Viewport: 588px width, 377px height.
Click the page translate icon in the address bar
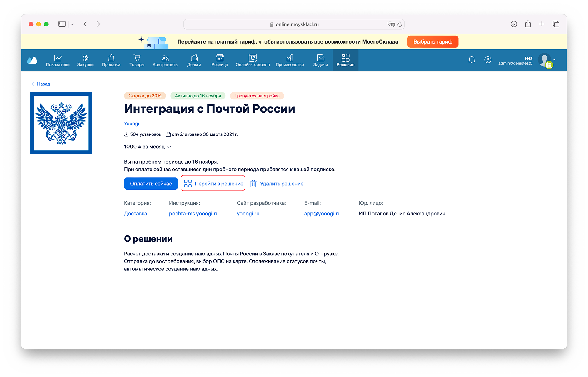[x=391, y=24]
